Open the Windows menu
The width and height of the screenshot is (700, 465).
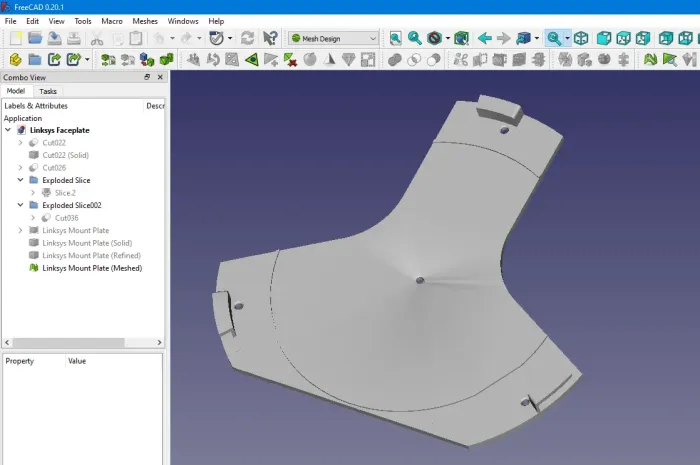click(183, 21)
